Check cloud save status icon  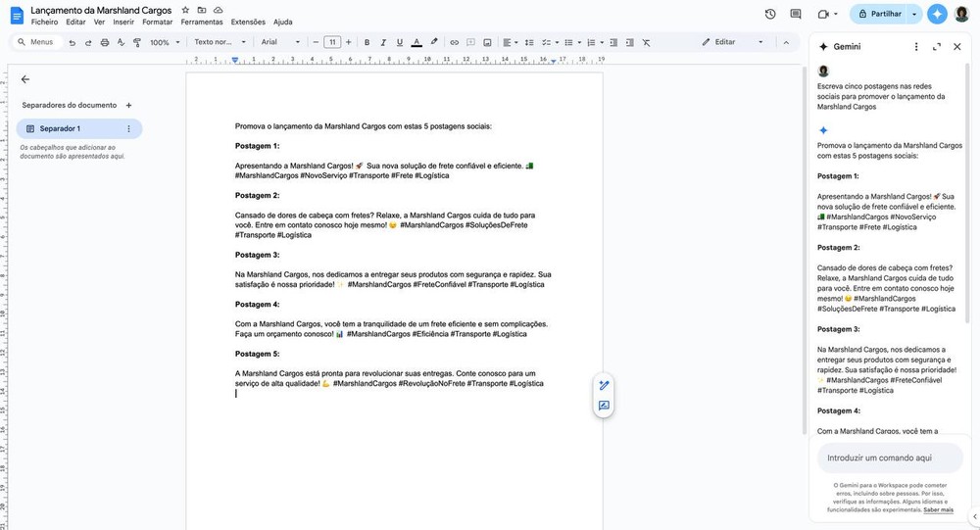pos(219,10)
